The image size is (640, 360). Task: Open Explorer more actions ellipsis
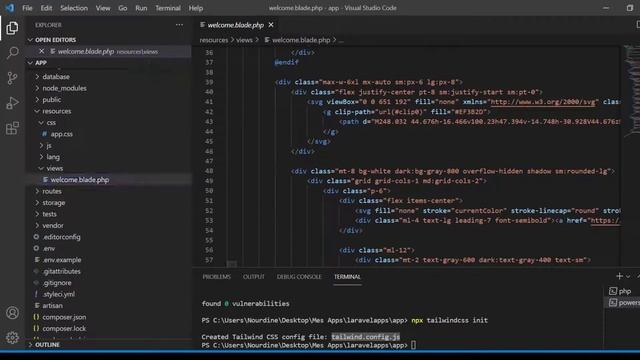pyautogui.click(x=179, y=25)
